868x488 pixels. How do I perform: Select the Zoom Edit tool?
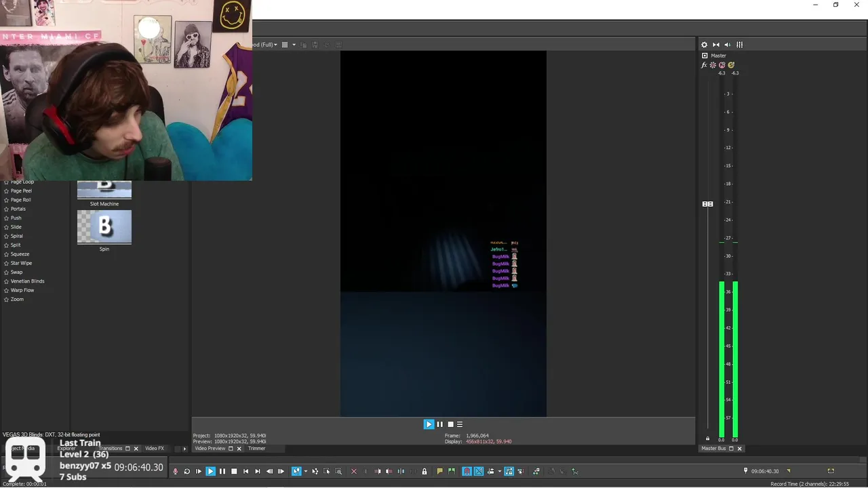tap(338, 471)
